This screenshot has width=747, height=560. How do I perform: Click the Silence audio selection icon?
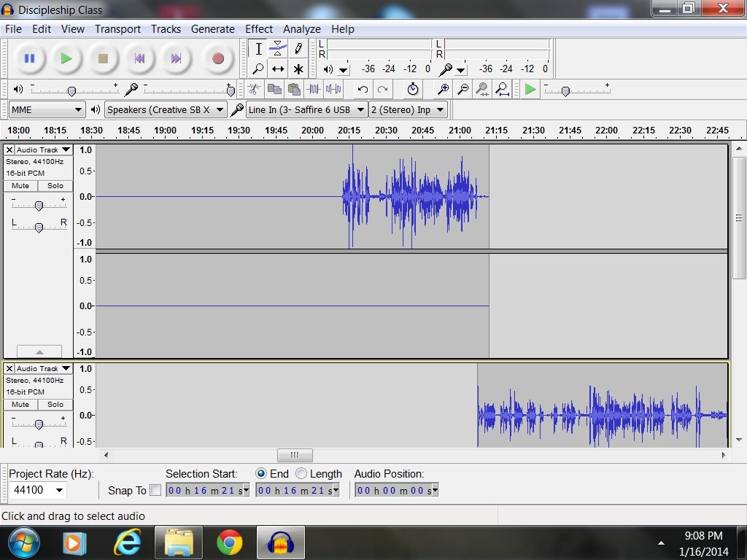point(334,89)
